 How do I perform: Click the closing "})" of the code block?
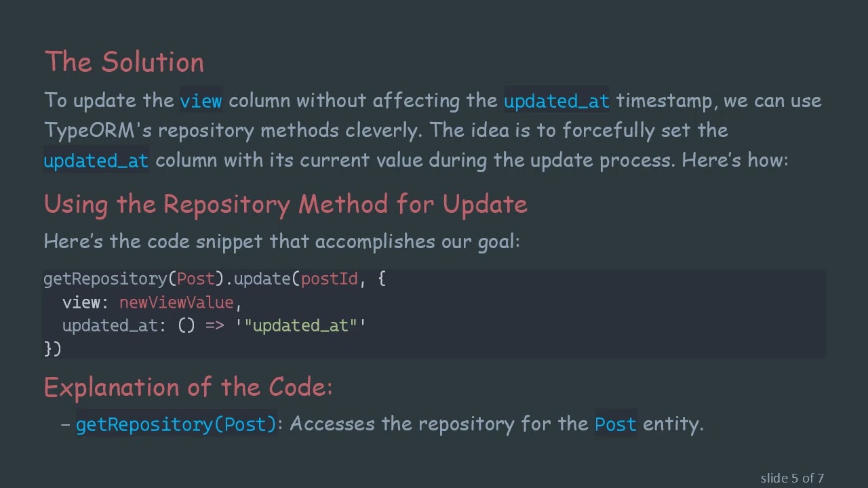pos(52,348)
